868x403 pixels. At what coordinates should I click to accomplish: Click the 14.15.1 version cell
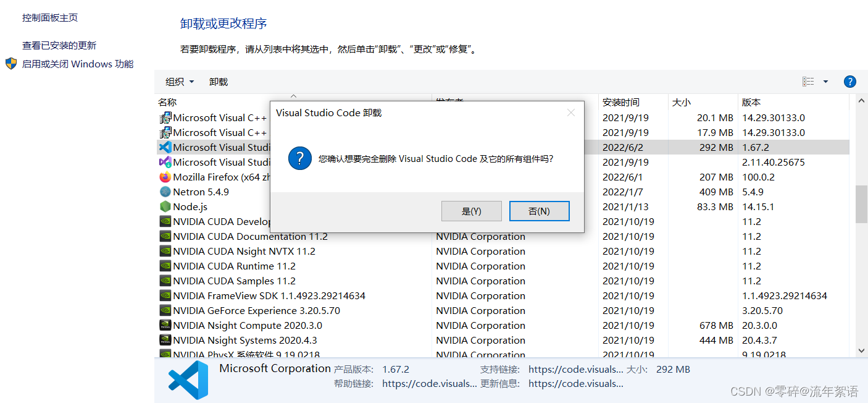[758, 206]
